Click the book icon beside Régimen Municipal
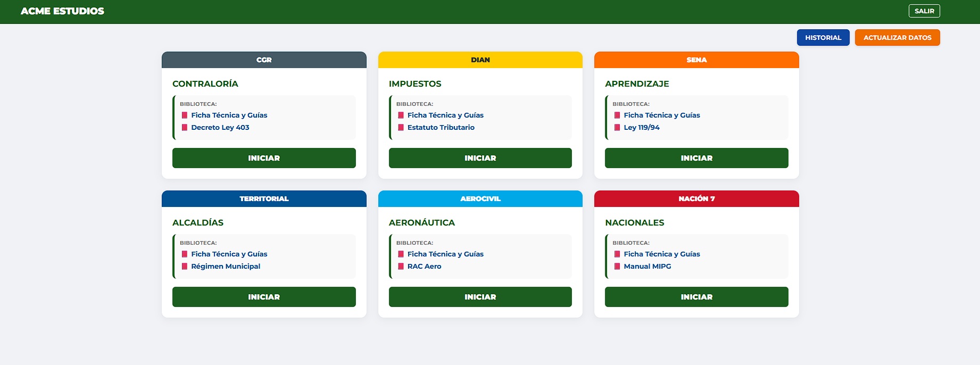 pos(185,267)
